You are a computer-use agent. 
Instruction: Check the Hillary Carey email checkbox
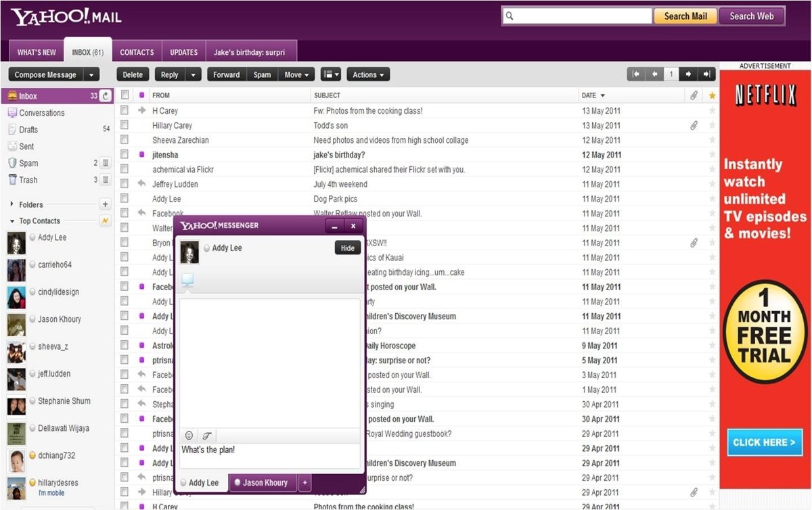point(125,125)
